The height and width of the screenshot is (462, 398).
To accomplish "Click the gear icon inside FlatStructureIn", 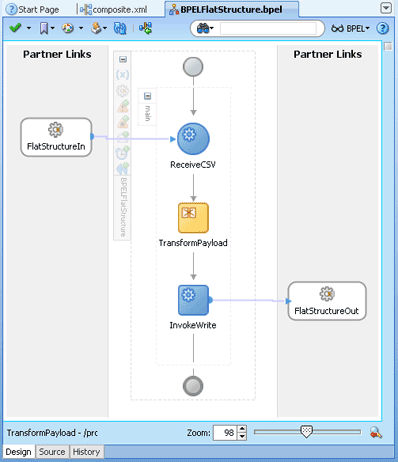I will click(x=56, y=130).
